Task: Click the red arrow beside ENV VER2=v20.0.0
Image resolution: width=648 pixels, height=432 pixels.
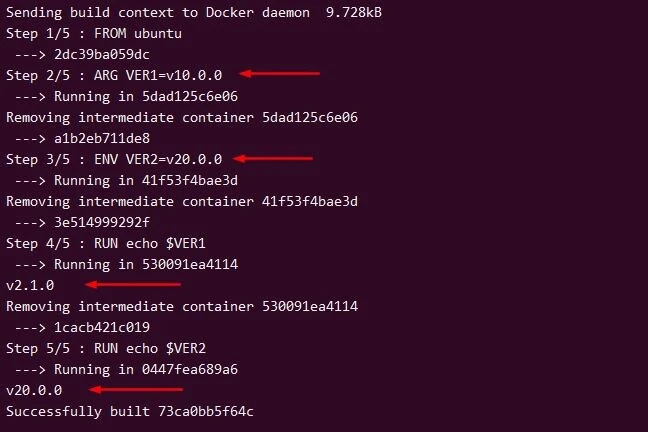Action: click(x=274, y=158)
